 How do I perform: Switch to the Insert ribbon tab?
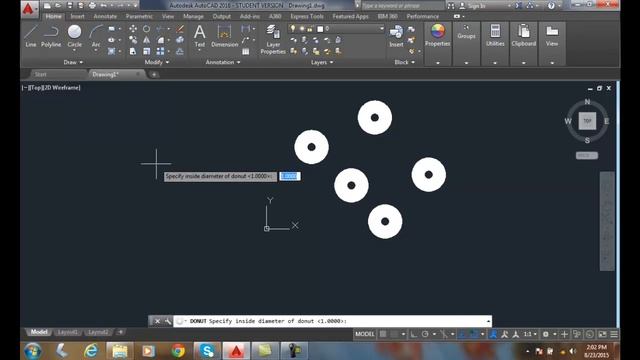pyautogui.click(x=77, y=16)
